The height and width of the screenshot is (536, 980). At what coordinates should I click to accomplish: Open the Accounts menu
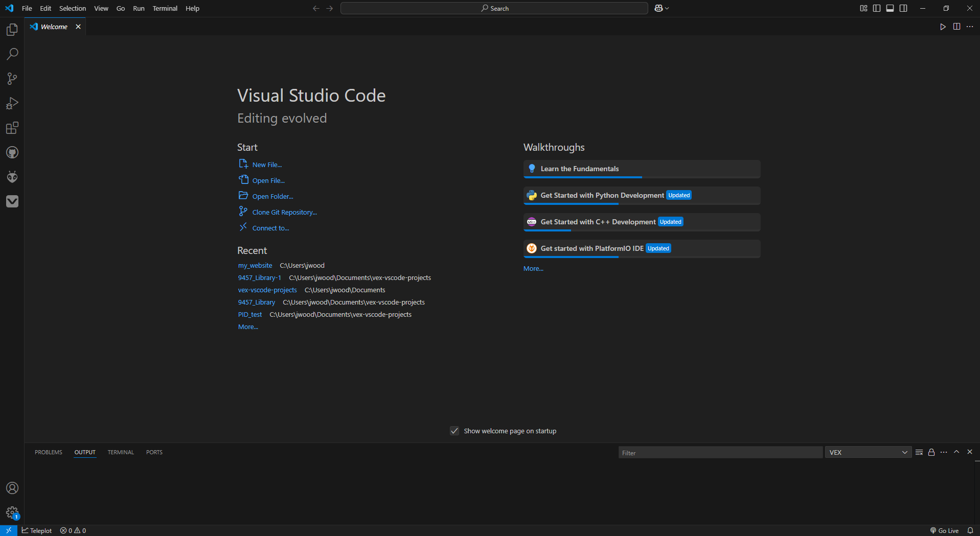[12, 488]
